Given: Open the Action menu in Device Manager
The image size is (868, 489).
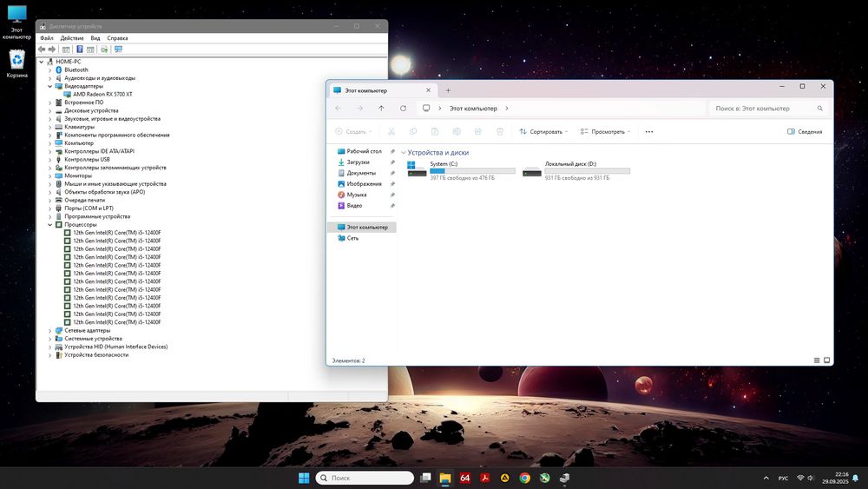Looking at the screenshot, I should coord(72,38).
